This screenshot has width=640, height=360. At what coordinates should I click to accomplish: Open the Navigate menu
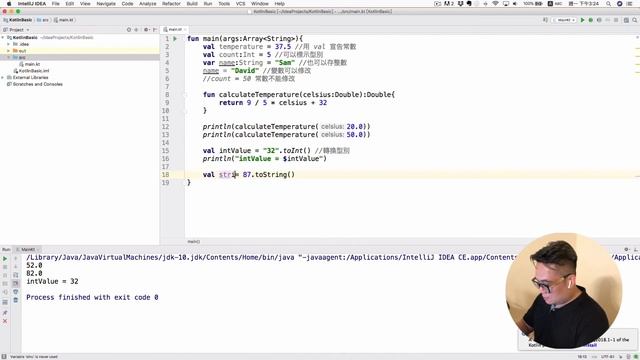coord(106,4)
